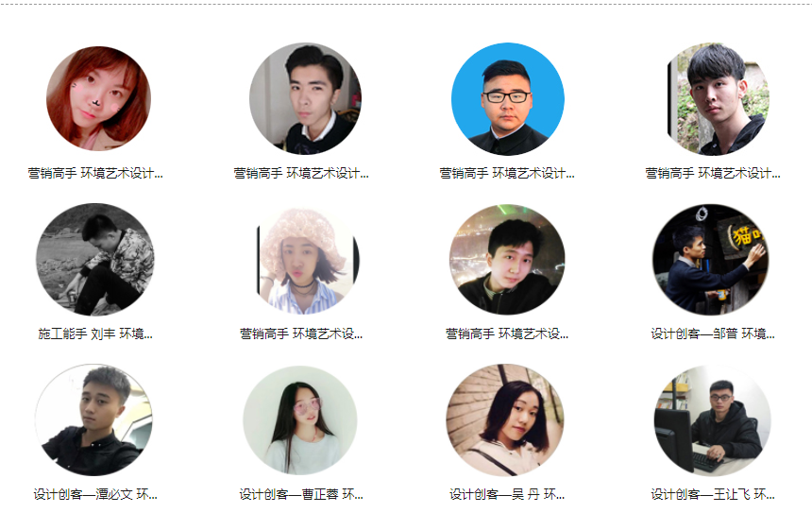This screenshot has height=513, width=812.
Task: Open the photo with blurred city lights background
Action: (x=507, y=259)
